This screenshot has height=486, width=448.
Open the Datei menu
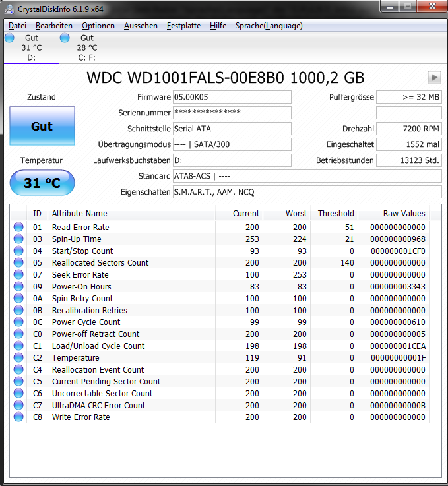(17, 26)
